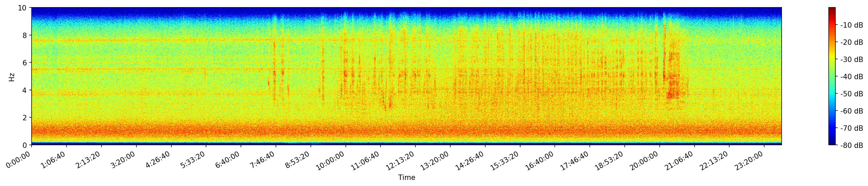Select the -40 dB colorbar label
The image size is (868, 186).
coord(851,77)
